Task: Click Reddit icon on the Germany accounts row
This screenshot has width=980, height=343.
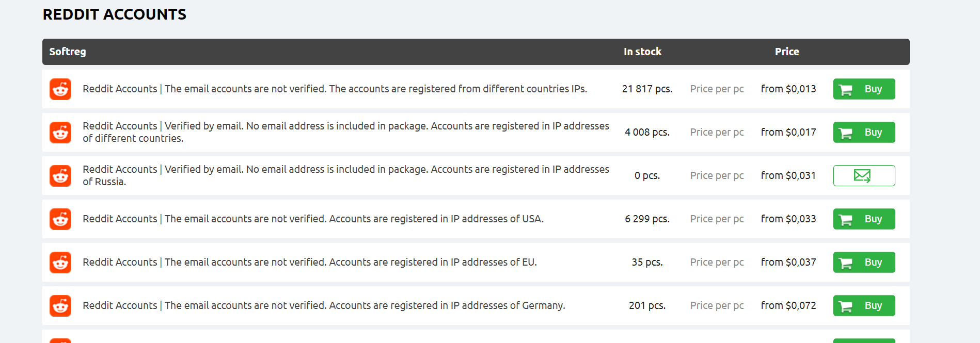Action: 60,306
